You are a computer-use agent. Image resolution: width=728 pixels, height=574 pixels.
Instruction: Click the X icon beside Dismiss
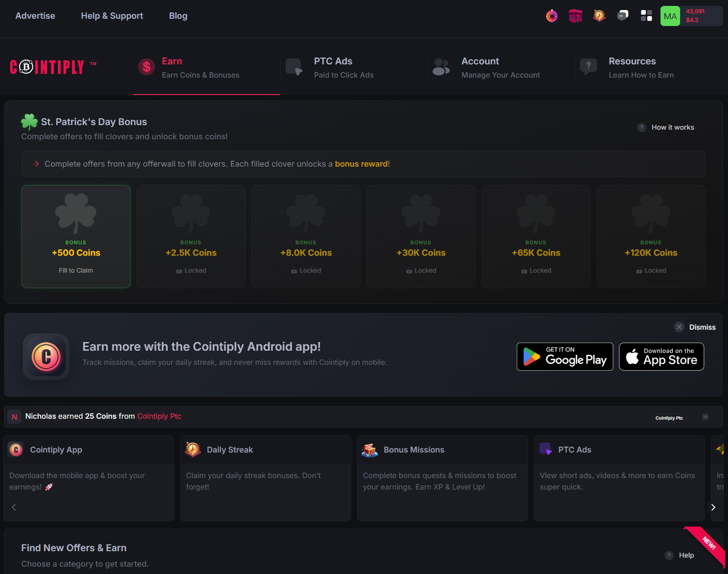[x=679, y=327]
